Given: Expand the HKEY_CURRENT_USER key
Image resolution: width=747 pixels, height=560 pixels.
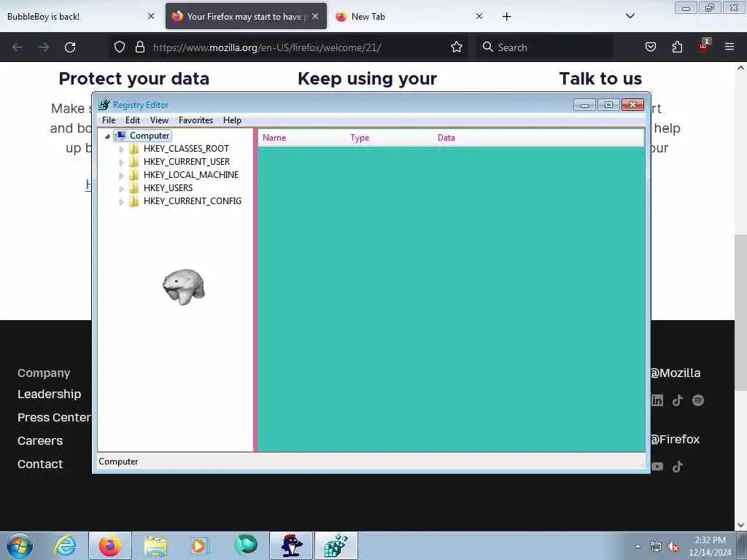Looking at the screenshot, I should tap(122, 163).
